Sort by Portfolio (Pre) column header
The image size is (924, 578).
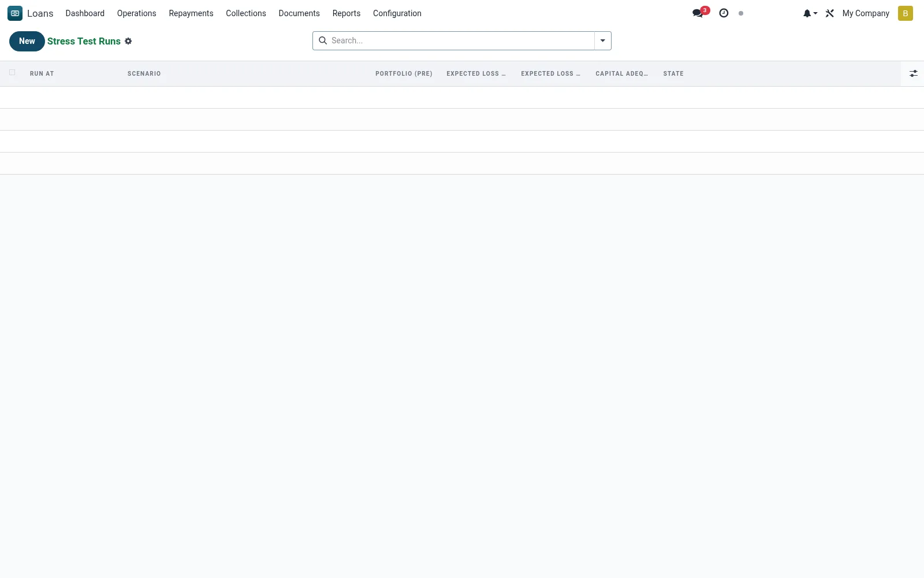pos(404,73)
